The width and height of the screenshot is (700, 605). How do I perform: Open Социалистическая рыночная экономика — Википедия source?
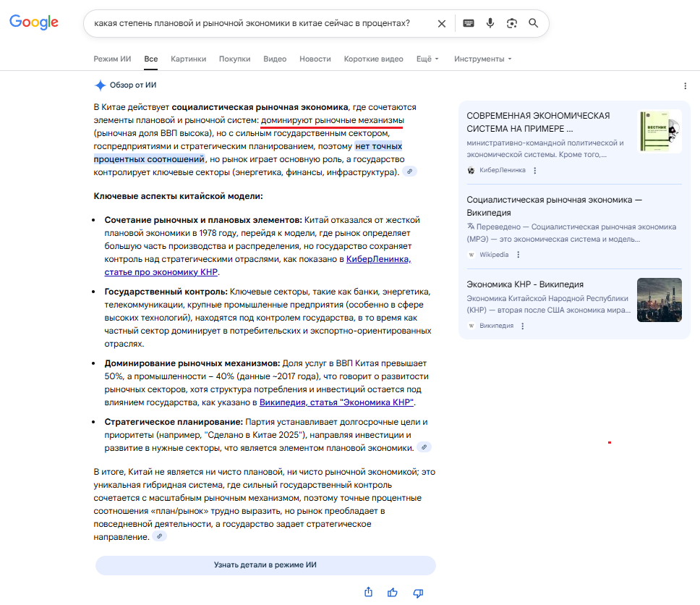coord(554,206)
